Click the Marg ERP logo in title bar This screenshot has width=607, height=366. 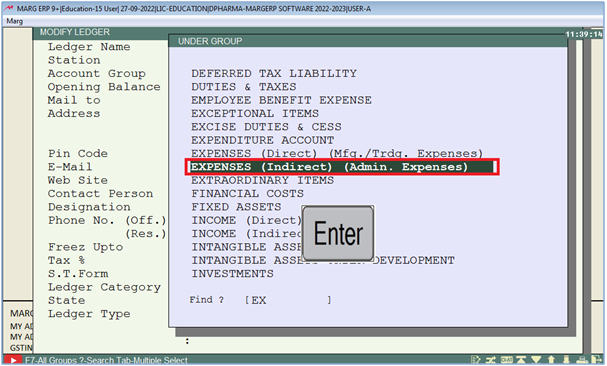click(8, 8)
